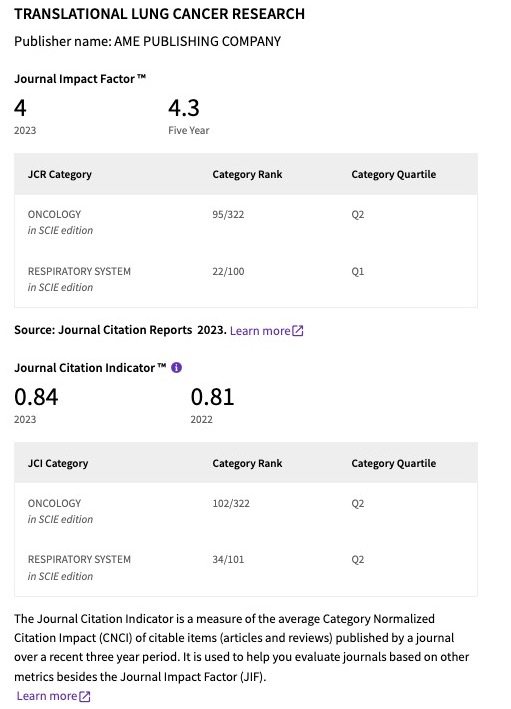Image resolution: width=511 pixels, height=709 pixels.
Task: Select ONCOLOGY row in JCI Category table
Action: point(246,511)
